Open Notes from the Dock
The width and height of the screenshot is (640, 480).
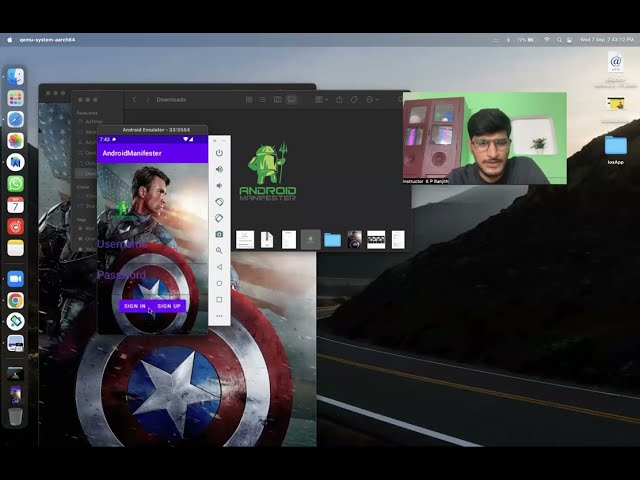pos(16,248)
